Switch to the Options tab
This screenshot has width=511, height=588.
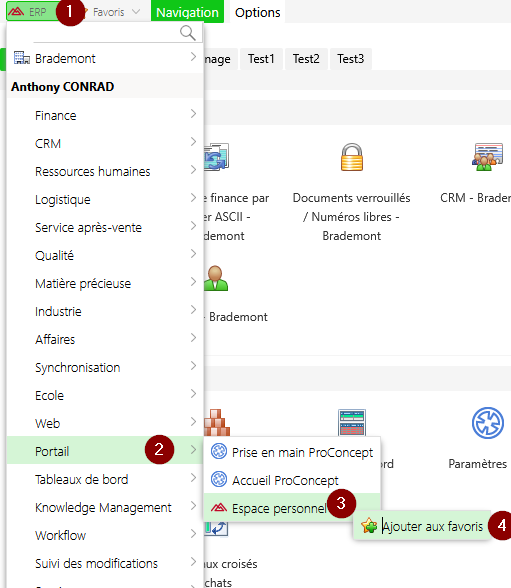(x=258, y=12)
